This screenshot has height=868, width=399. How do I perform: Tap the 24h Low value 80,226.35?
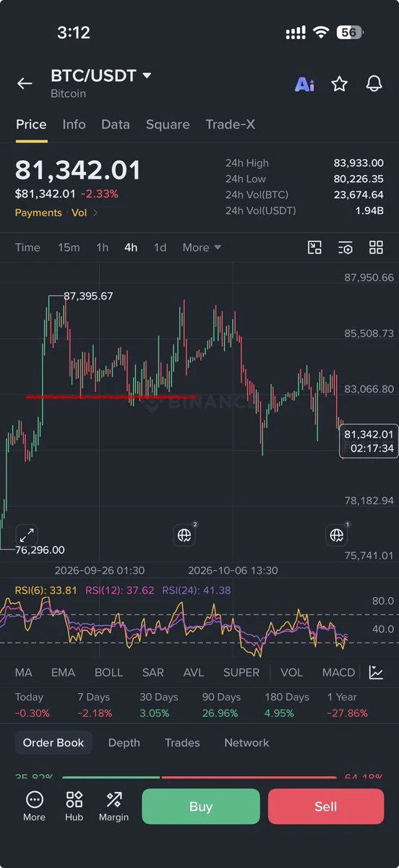[359, 179]
